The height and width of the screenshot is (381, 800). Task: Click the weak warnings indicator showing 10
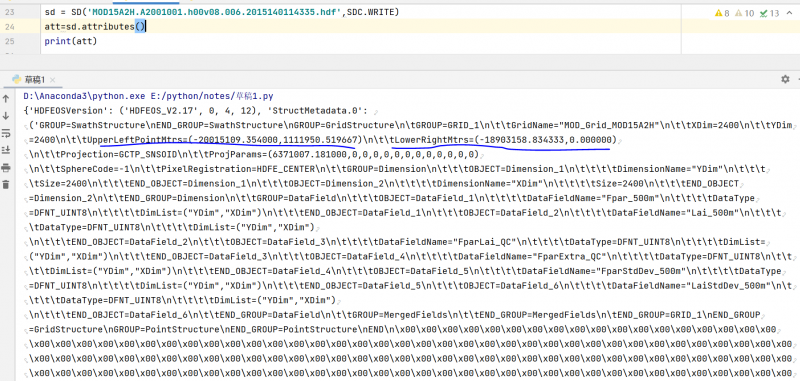point(744,13)
